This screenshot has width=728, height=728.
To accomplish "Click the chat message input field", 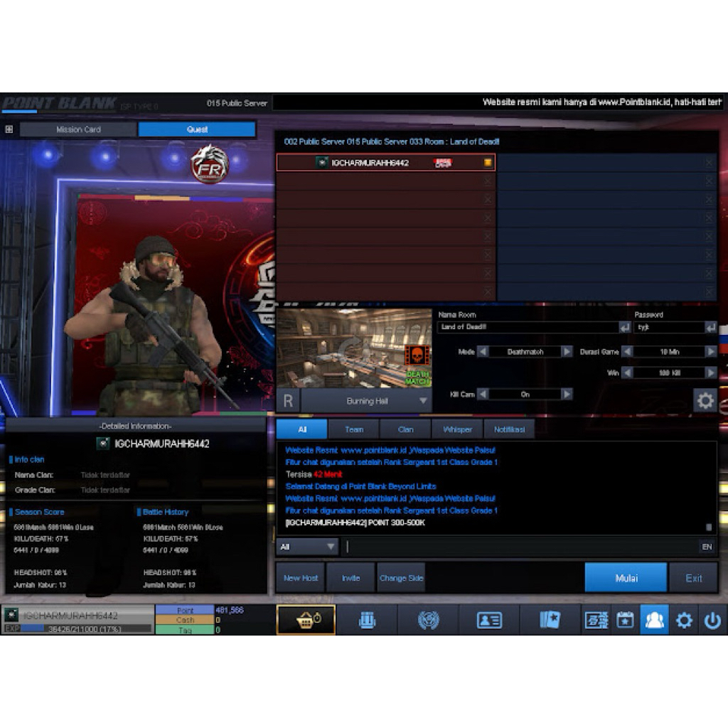I will [520, 547].
